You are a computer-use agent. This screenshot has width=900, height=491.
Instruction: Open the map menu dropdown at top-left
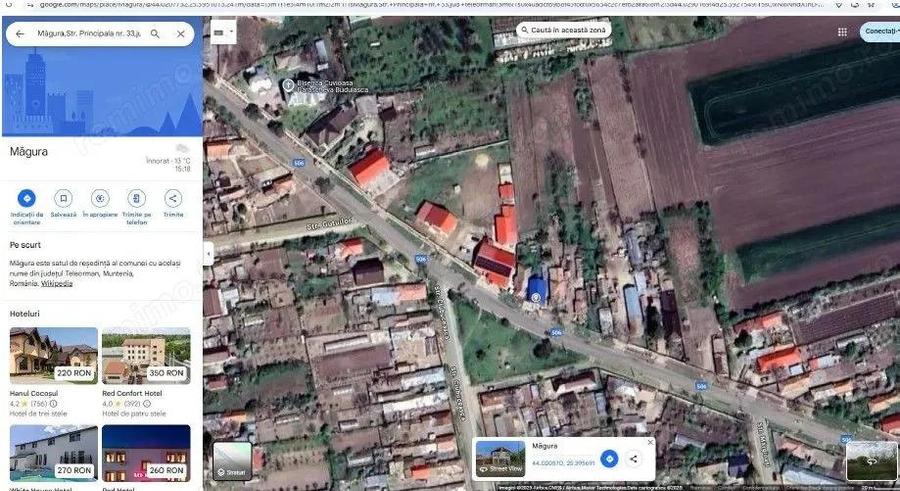(223, 33)
